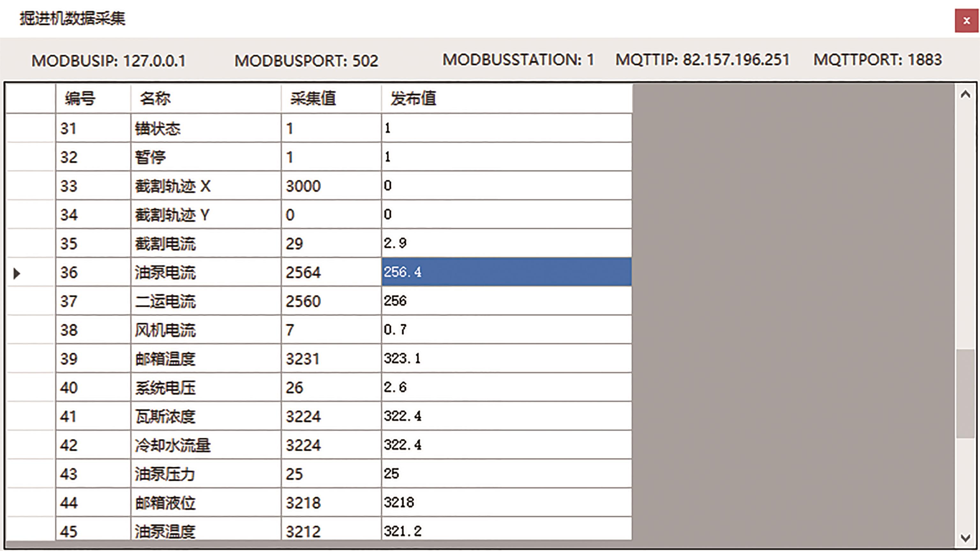This screenshot has height=551, width=980.
Task: Click the 发布值 column header
Action: [507, 99]
